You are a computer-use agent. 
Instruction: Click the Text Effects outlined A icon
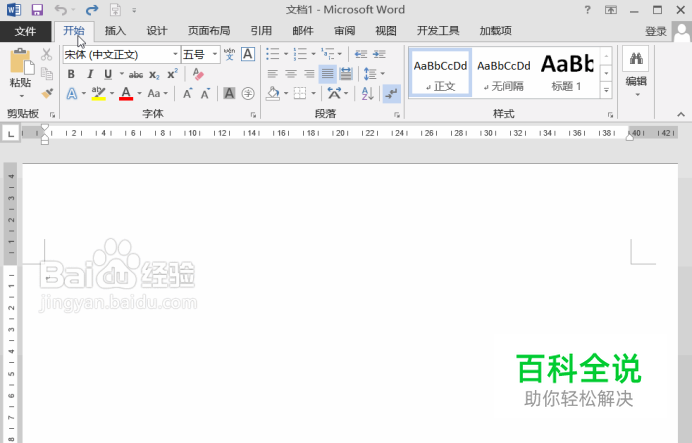click(x=72, y=94)
